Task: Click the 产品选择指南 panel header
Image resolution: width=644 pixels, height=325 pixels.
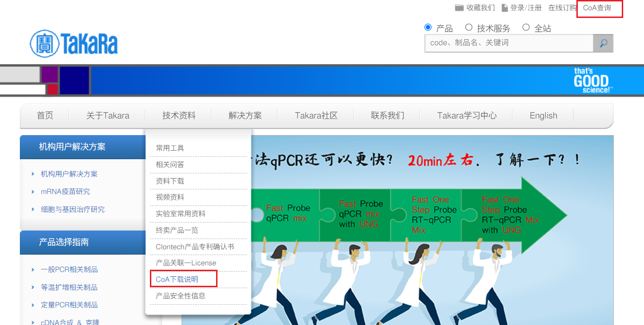Action: coord(83,242)
